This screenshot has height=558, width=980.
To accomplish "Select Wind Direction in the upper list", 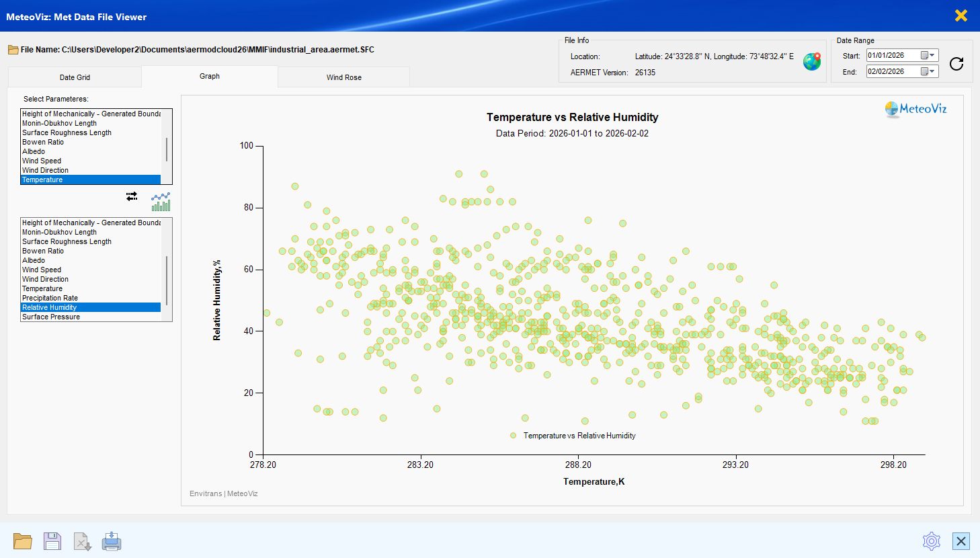I will click(x=91, y=170).
